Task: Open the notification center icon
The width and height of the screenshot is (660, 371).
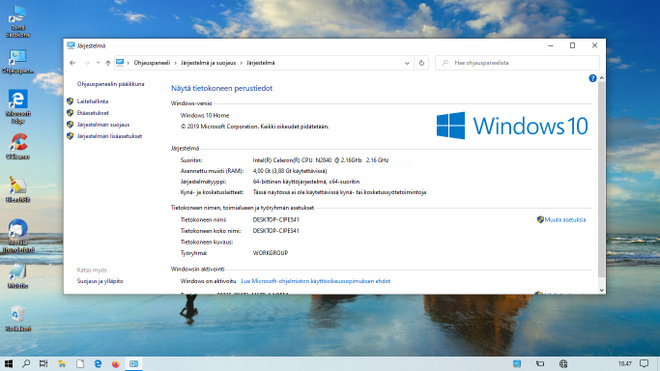Action: click(644, 363)
